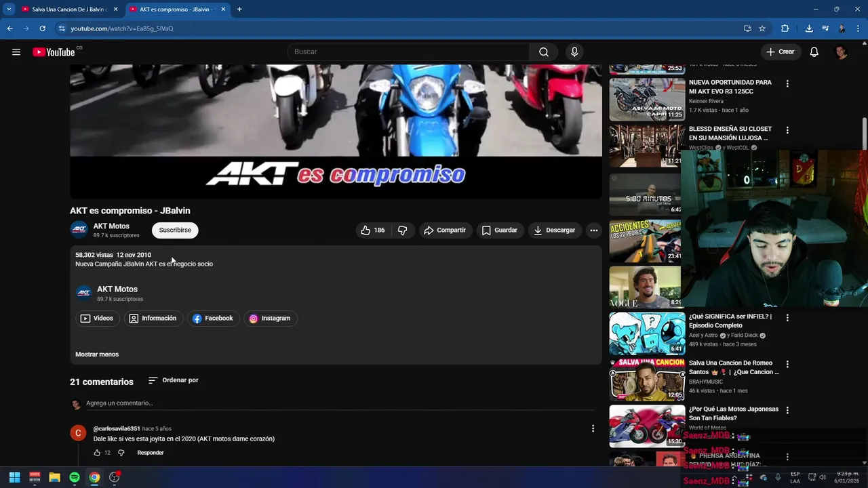Open Spotify from the taskbar

pyautogui.click(x=75, y=477)
